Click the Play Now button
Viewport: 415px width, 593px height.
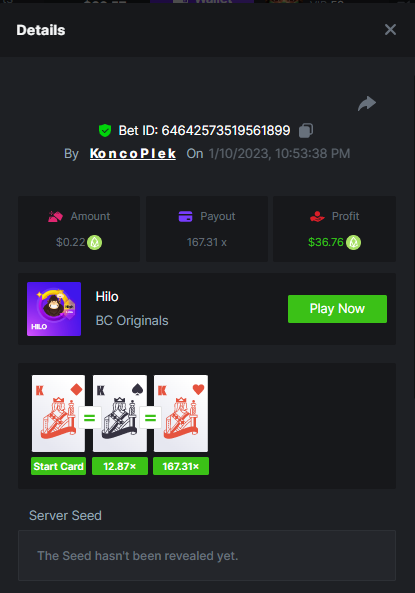coord(337,309)
